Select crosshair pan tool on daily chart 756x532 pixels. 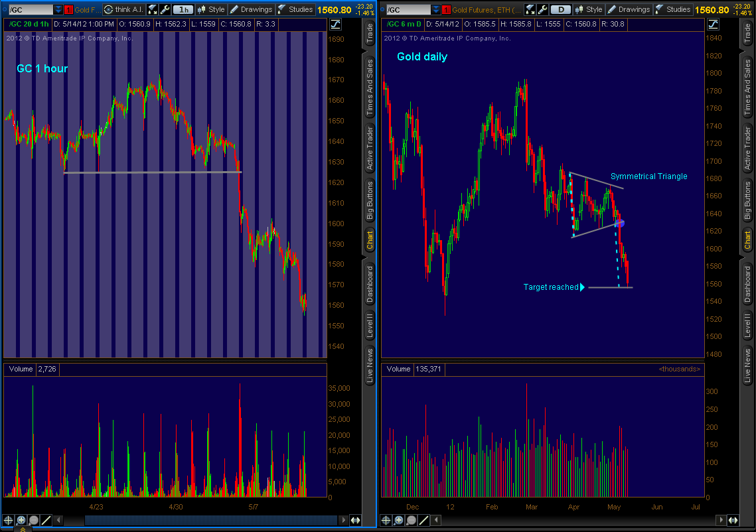coord(386,520)
